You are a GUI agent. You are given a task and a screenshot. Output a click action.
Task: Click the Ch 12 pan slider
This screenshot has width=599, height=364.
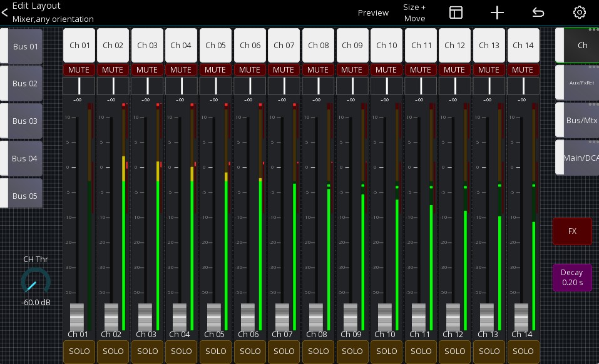(455, 86)
